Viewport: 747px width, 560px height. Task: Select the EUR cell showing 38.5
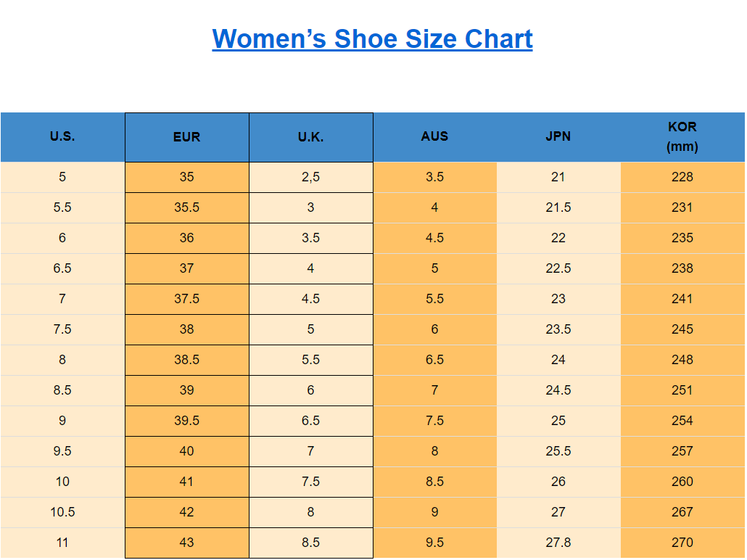point(186,360)
